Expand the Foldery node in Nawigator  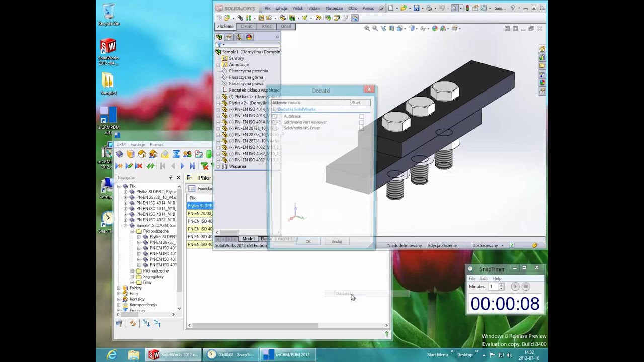pyautogui.click(x=119, y=288)
